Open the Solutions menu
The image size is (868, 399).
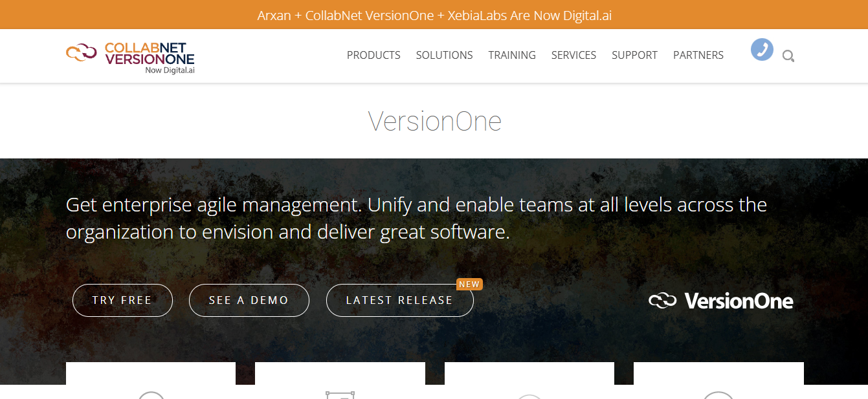(444, 55)
